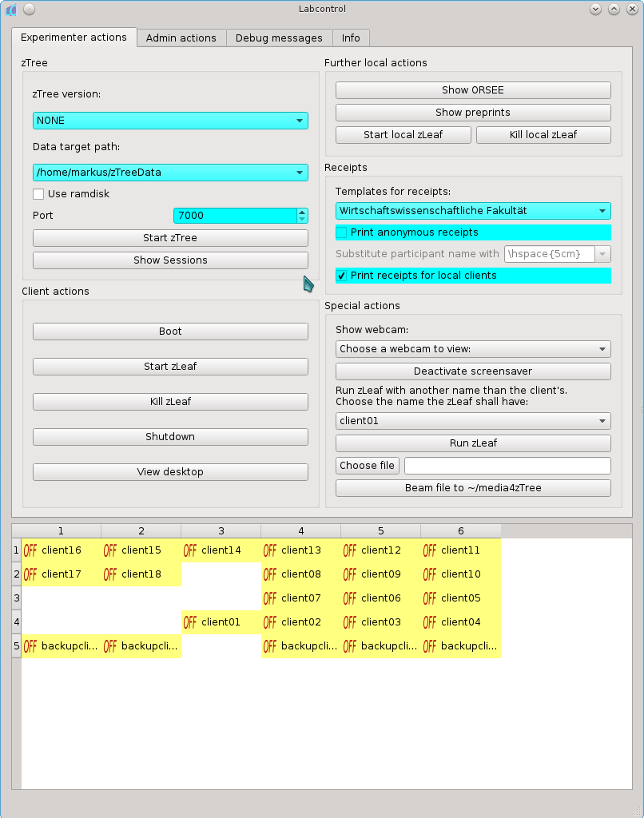This screenshot has width=644, height=818.
Task: Click the OFF icon of client05
Action: (430, 598)
